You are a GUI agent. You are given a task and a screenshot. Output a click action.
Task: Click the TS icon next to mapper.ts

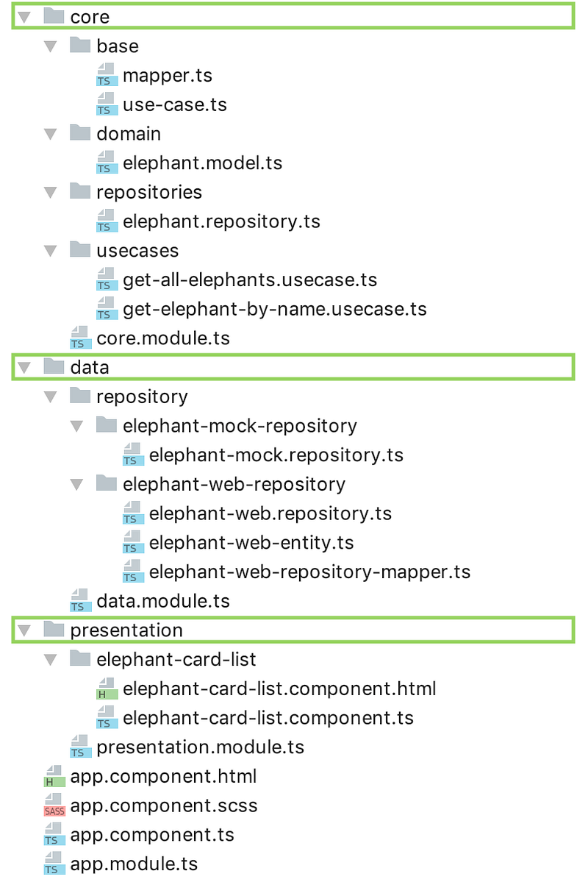[107, 75]
